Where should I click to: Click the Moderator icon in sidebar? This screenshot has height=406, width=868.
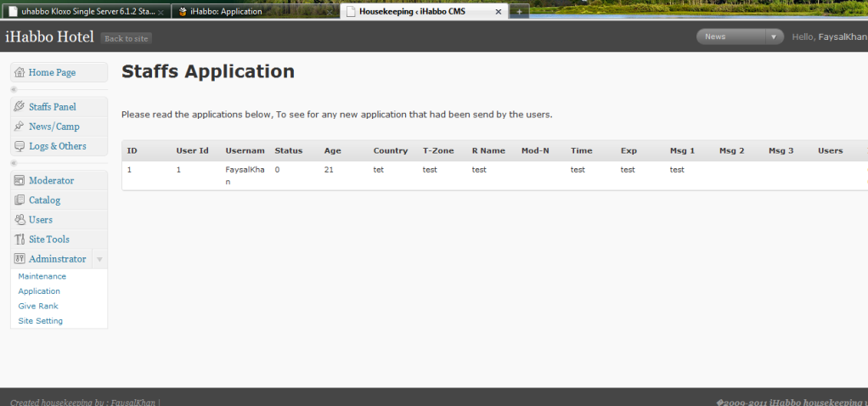(20, 181)
